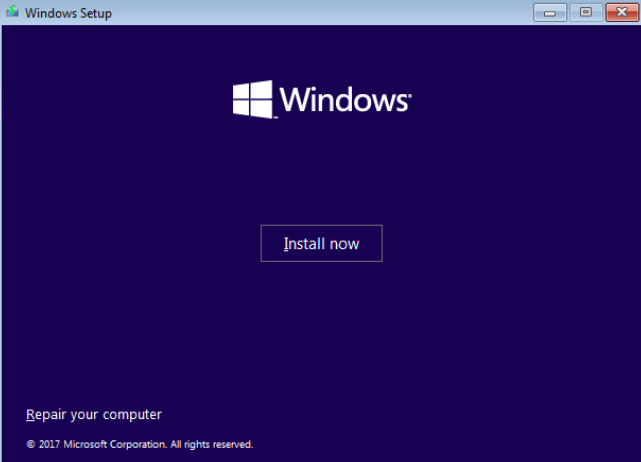Click the large Windows wordmark text
The image size is (641, 462).
[x=342, y=100]
